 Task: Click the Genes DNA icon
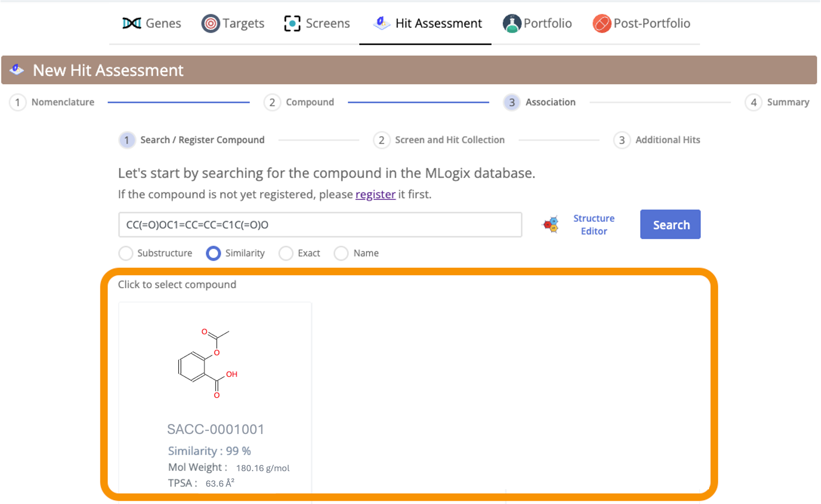[132, 23]
